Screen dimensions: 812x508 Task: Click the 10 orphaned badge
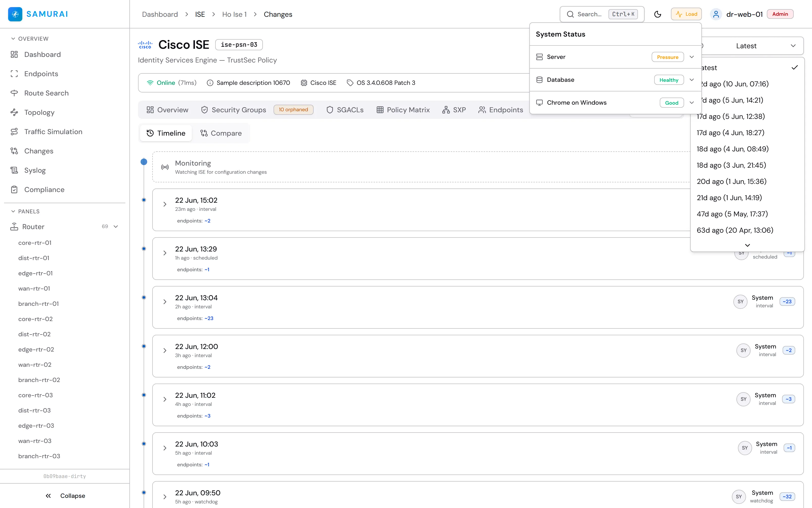[x=293, y=109]
